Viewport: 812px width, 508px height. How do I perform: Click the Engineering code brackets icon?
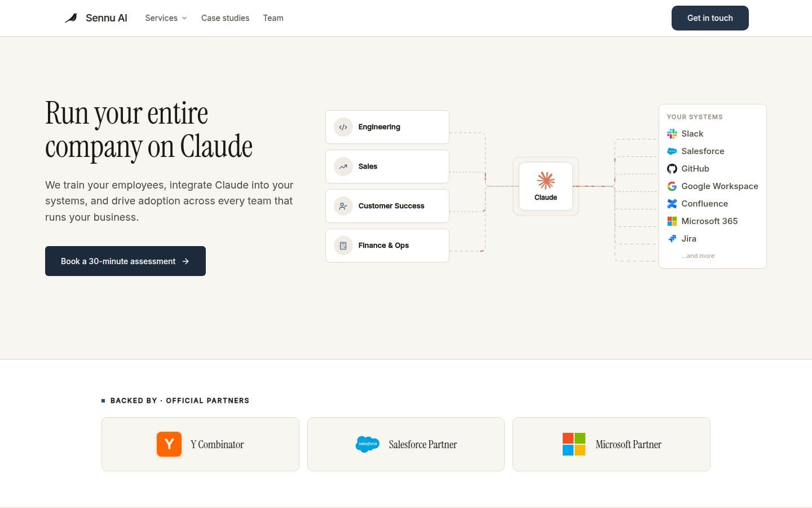[x=343, y=127]
